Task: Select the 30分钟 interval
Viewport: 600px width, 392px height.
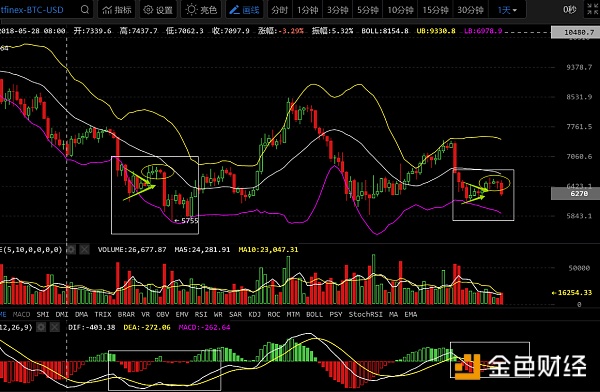Action: tap(470, 10)
